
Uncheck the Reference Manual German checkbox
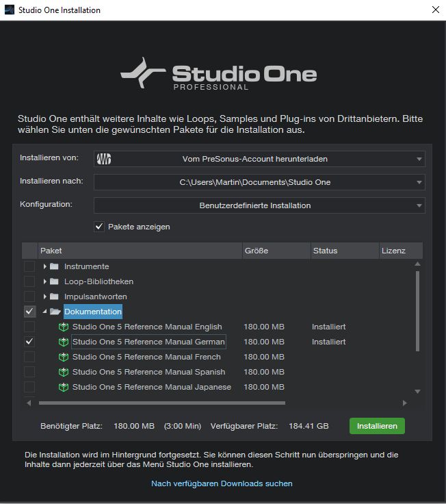point(29,342)
